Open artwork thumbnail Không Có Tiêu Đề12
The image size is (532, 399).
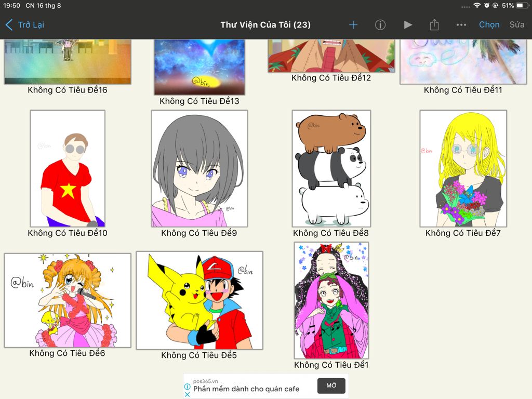[x=331, y=56]
